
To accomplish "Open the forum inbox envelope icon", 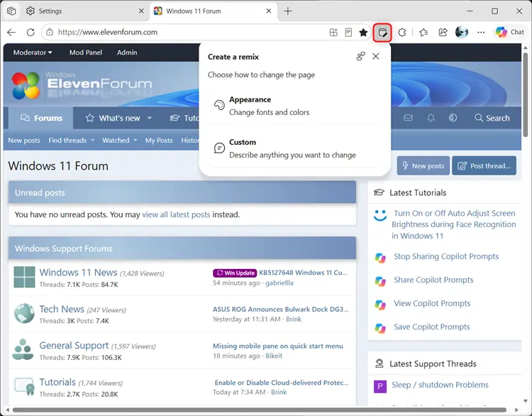I will (x=408, y=118).
